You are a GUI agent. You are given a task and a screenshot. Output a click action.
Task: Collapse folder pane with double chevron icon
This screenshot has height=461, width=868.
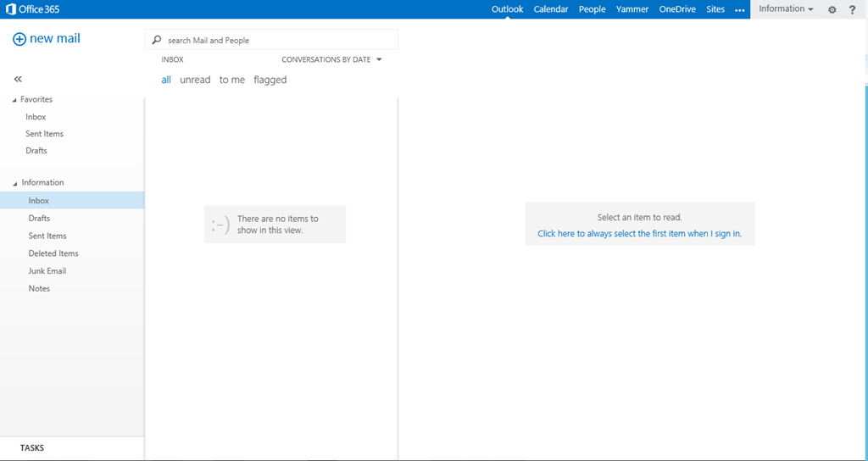18,79
